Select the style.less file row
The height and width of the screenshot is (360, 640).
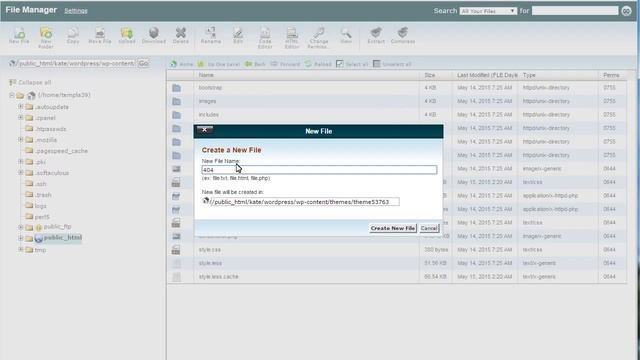point(396,263)
